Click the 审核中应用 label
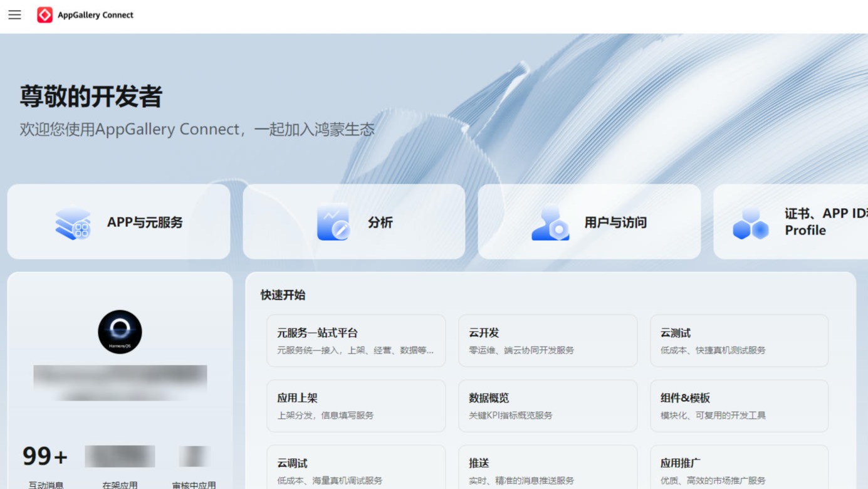Screen dimensions: 868x489 click(x=194, y=485)
